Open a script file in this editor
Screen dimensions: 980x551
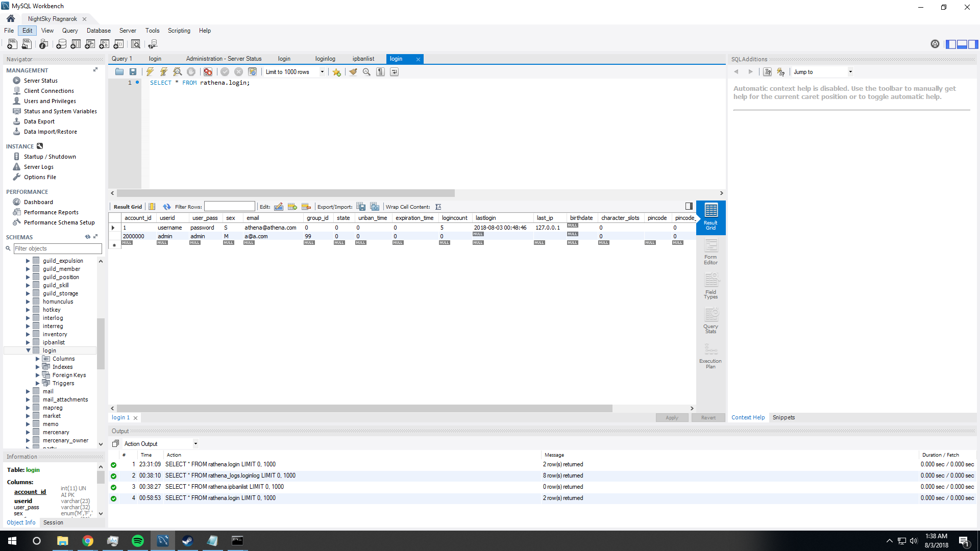pyautogui.click(x=119, y=72)
